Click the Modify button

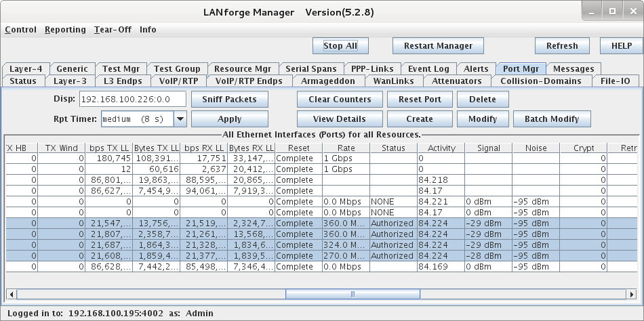[483, 119]
